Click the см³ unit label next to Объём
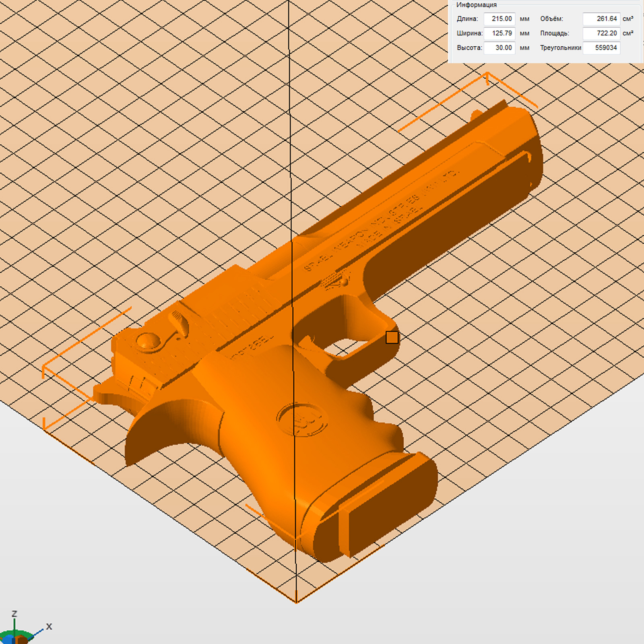This screenshot has height=644, width=644. click(627, 19)
